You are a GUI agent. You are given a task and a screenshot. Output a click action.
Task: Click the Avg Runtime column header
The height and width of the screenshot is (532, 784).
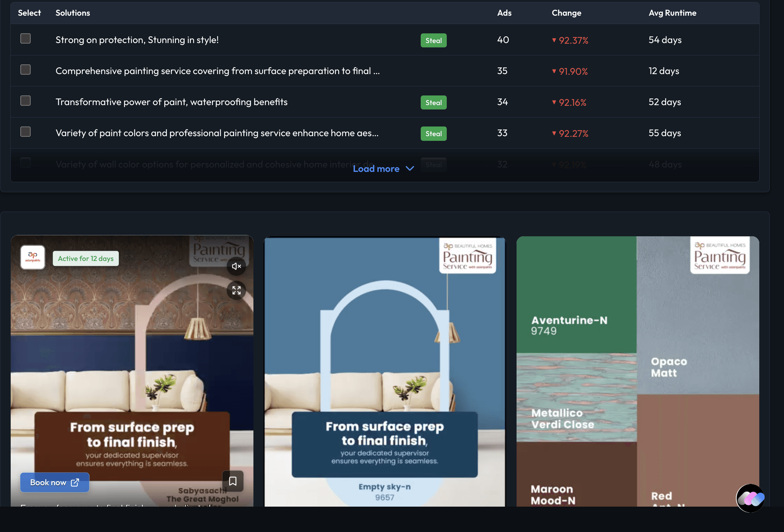(672, 13)
